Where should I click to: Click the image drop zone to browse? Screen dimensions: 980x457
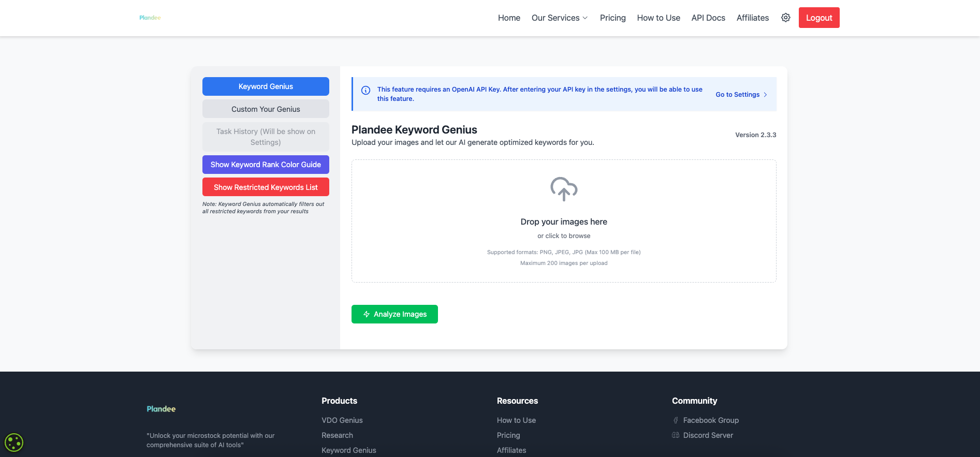click(x=564, y=221)
